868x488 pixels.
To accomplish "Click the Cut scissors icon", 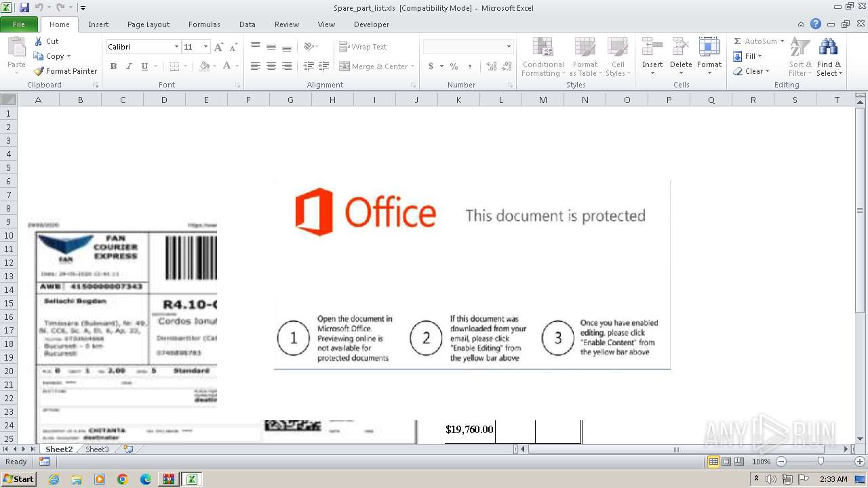I will point(39,41).
